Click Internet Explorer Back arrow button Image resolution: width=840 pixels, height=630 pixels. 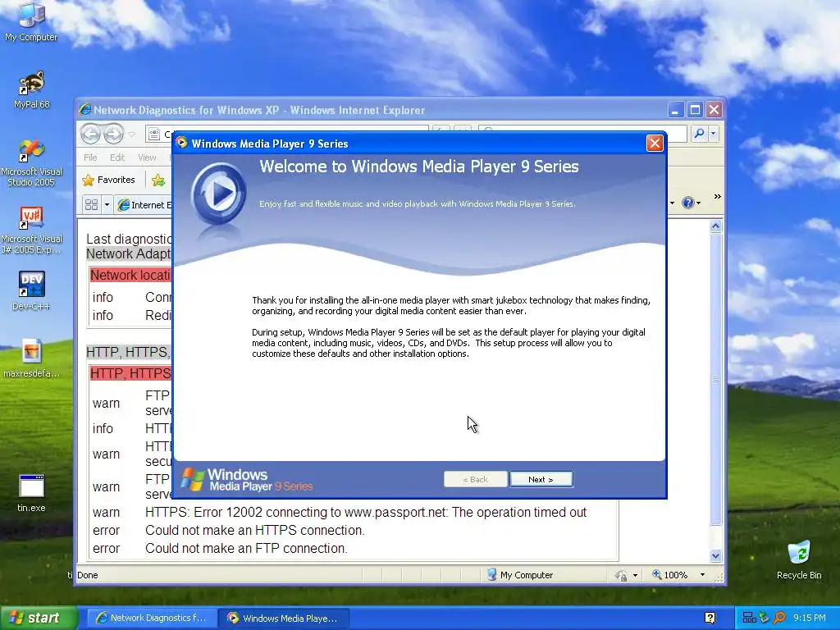pyautogui.click(x=90, y=134)
